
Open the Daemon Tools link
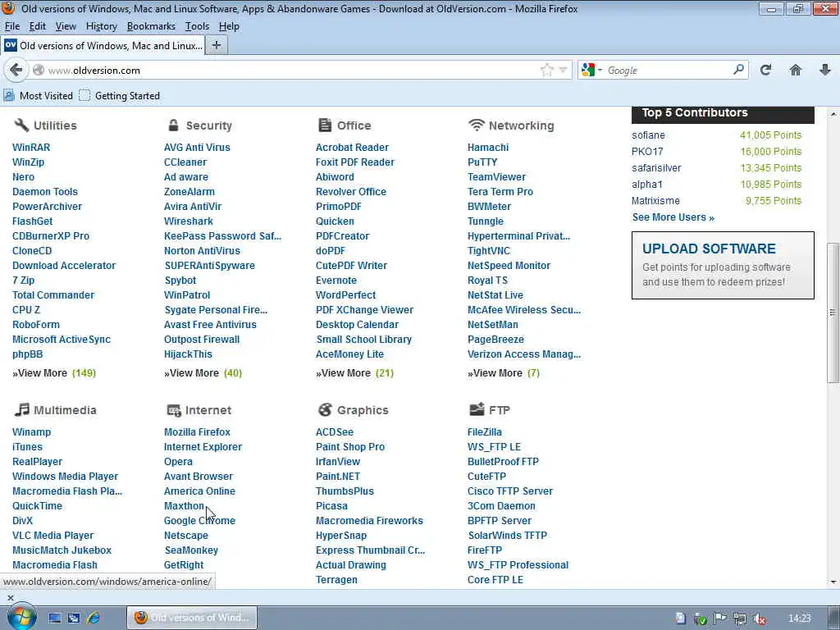[x=45, y=192]
